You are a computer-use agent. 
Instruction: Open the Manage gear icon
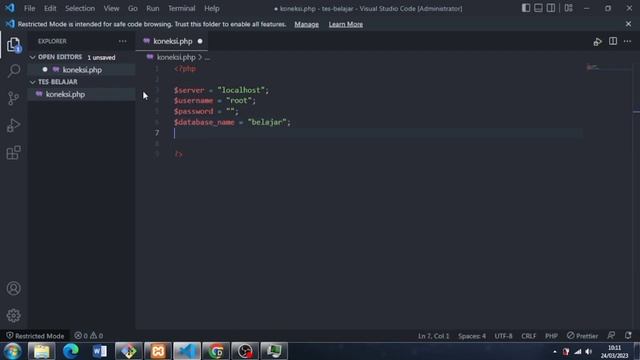pyautogui.click(x=13, y=316)
